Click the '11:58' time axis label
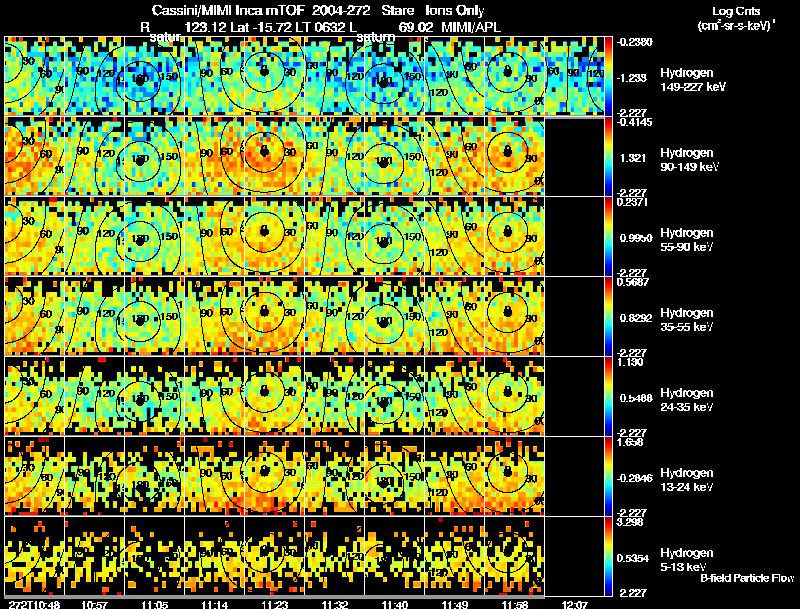The image size is (800, 609). point(515,605)
